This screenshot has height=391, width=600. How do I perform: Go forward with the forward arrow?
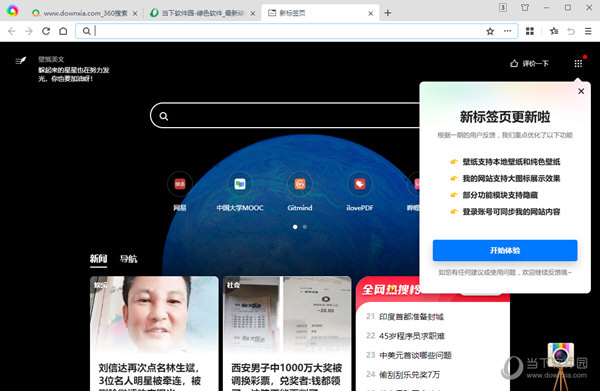tap(29, 31)
